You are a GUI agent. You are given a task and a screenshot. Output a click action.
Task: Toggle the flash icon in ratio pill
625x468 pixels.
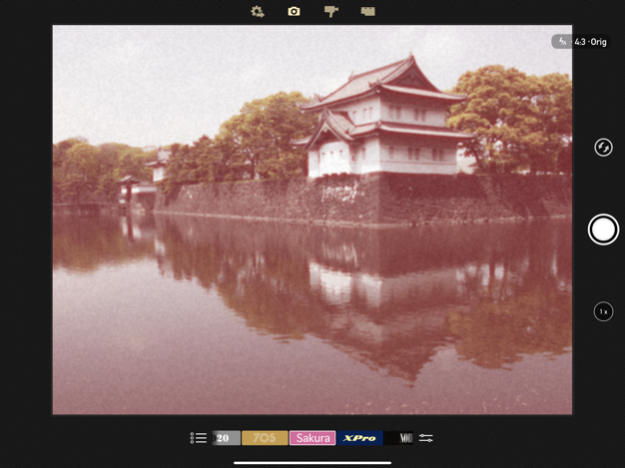[x=563, y=42]
